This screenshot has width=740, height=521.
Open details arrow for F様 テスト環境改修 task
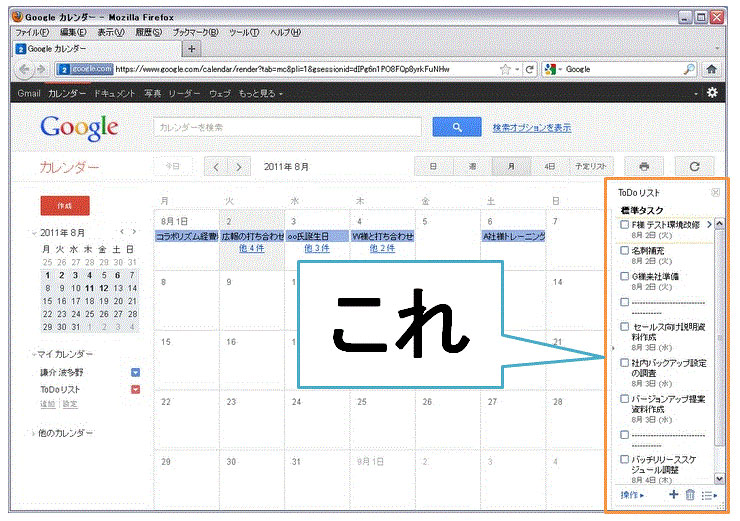pyautogui.click(x=709, y=225)
